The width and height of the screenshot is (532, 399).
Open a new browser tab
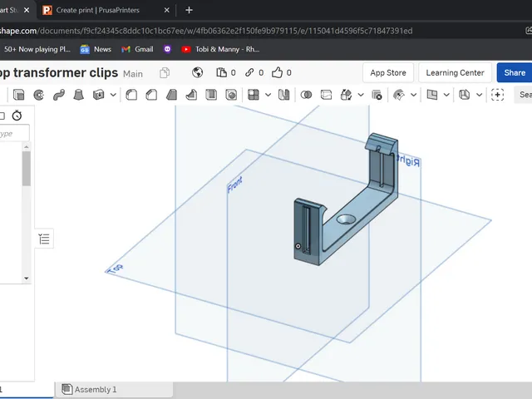[x=189, y=10]
